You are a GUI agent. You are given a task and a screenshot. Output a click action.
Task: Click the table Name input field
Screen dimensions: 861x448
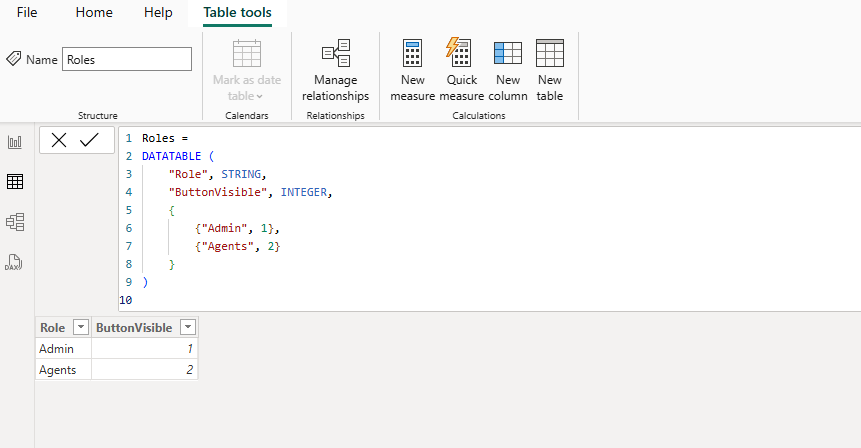click(x=126, y=60)
